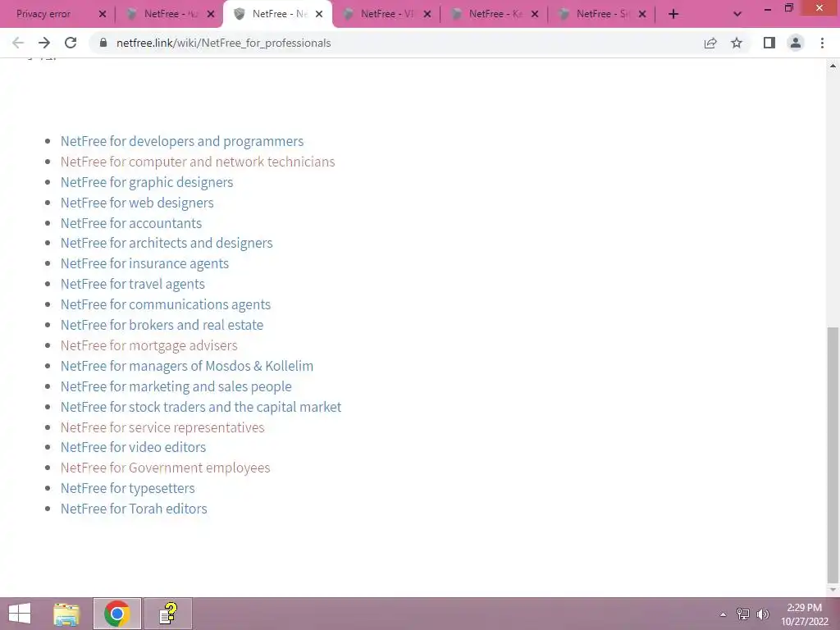
Task: Open Chrome's three-dot menu
Action: pos(822,43)
